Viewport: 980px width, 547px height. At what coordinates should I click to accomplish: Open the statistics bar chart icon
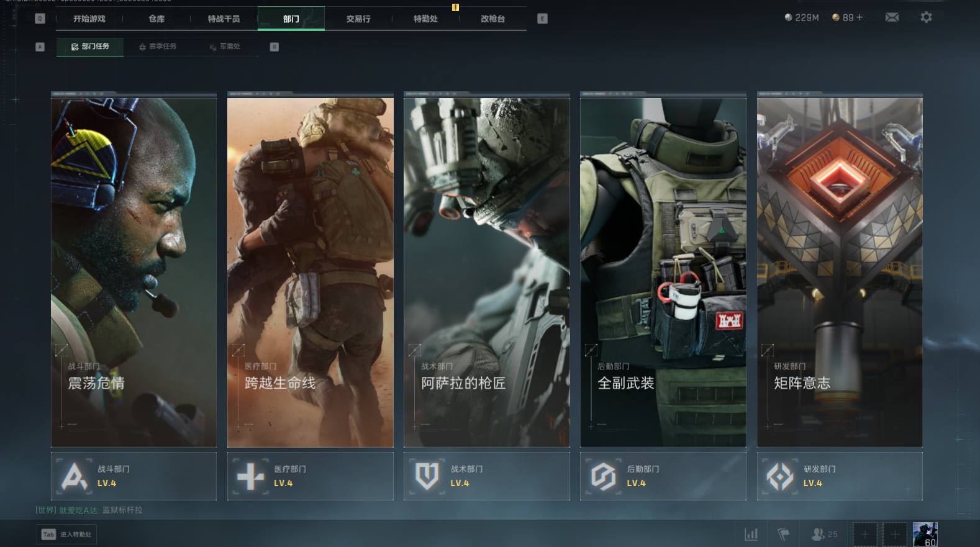[751, 534]
